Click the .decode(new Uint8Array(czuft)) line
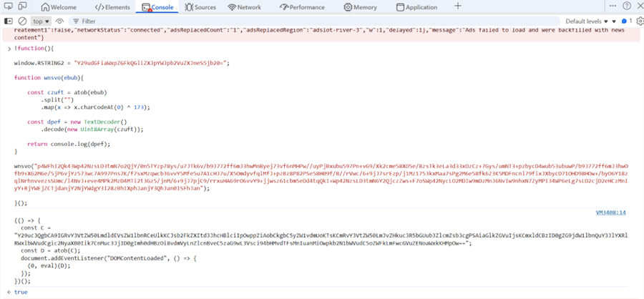 point(92,129)
